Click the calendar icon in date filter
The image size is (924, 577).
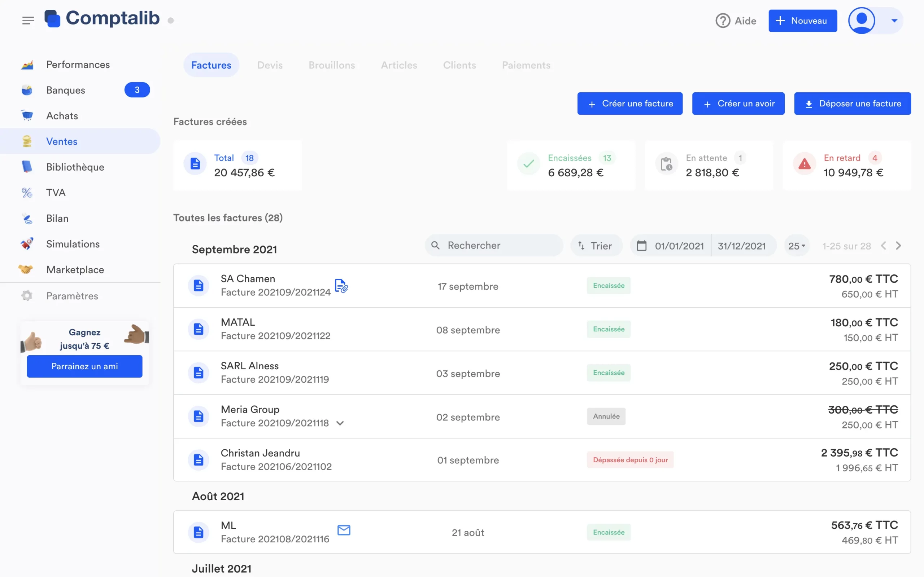pos(641,246)
